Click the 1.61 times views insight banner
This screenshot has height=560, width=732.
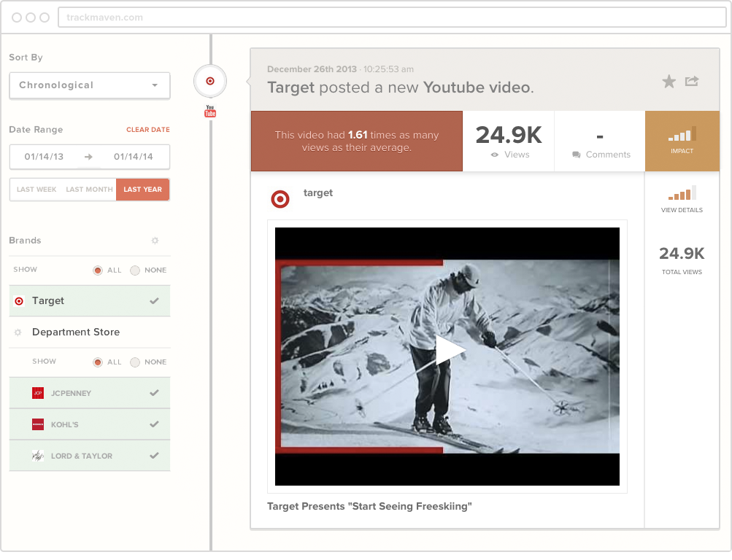click(357, 141)
